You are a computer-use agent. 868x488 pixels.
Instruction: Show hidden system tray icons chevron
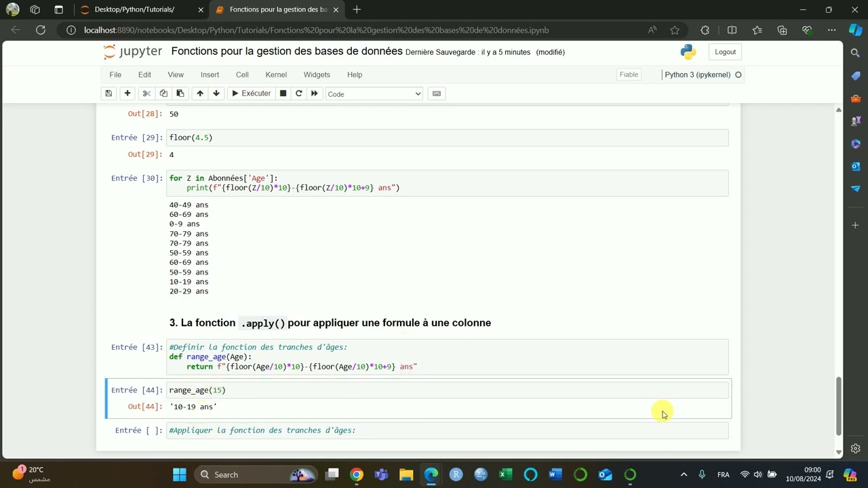(x=684, y=474)
